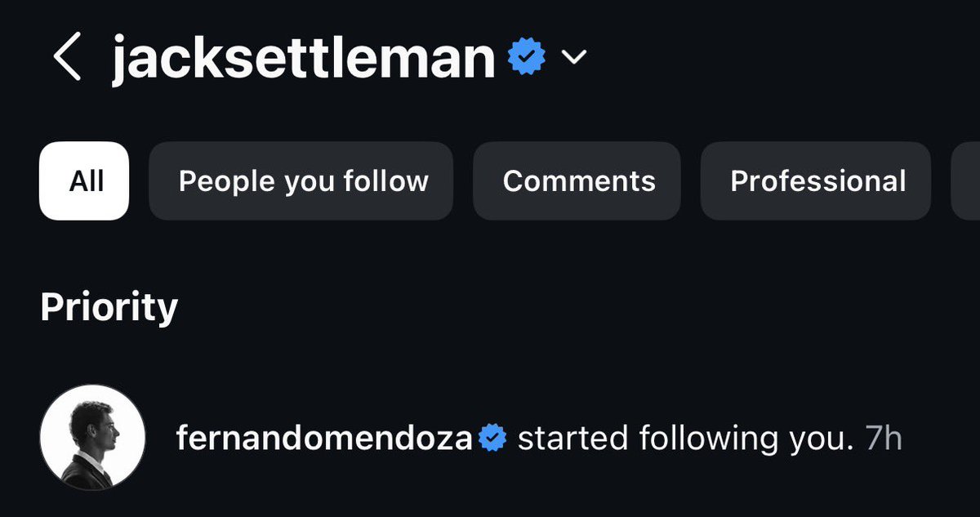This screenshot has height=517, width=980.
Task: Click the Priority section heading
Action: tap(109, 308)
